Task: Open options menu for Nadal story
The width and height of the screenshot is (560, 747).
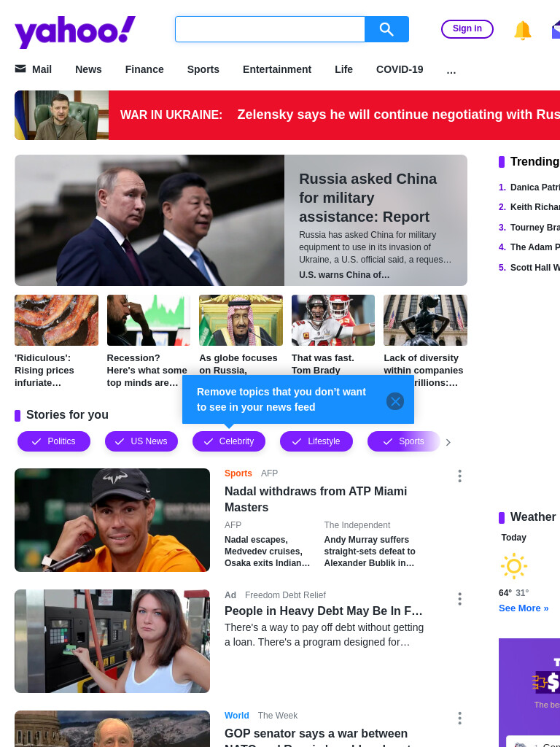Action: [459, 476]
